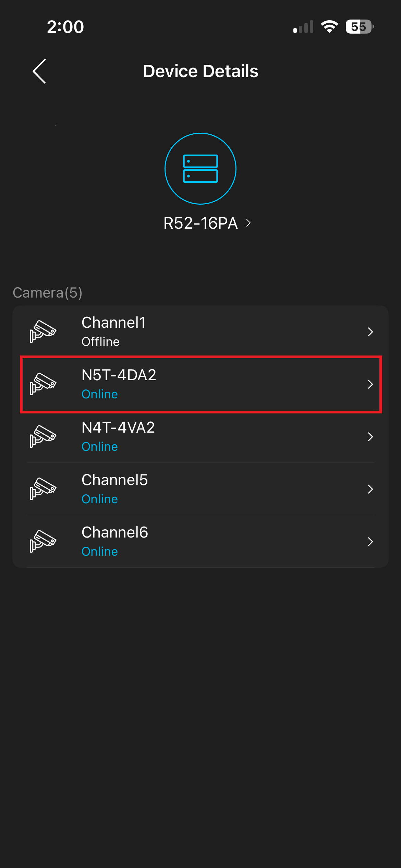The height and width of the screenshot is (868, 401).
Task: Open N5T-4DA2 using its right chevron
Action: click(x=370, y=384)
